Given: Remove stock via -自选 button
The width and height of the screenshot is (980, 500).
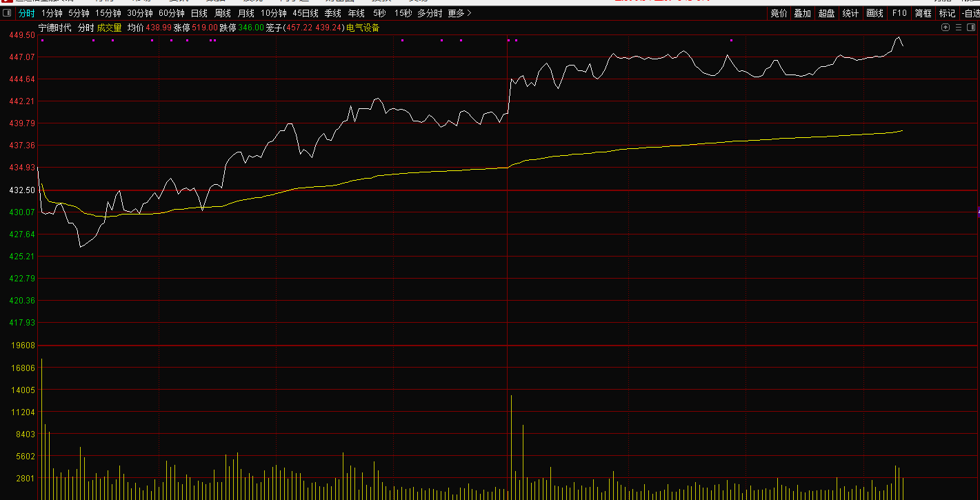Looking at the screenshot, I should click(969, 13).
